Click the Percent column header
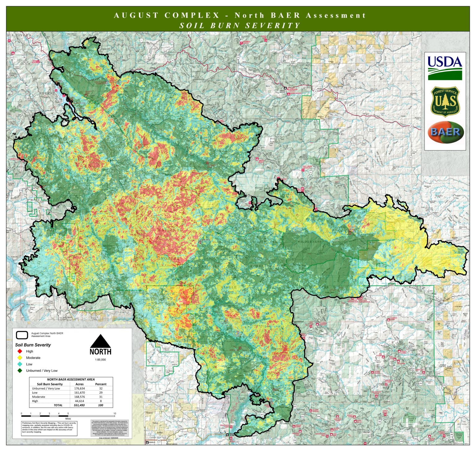This screenshot has height=451, width=476. point(101,384)
